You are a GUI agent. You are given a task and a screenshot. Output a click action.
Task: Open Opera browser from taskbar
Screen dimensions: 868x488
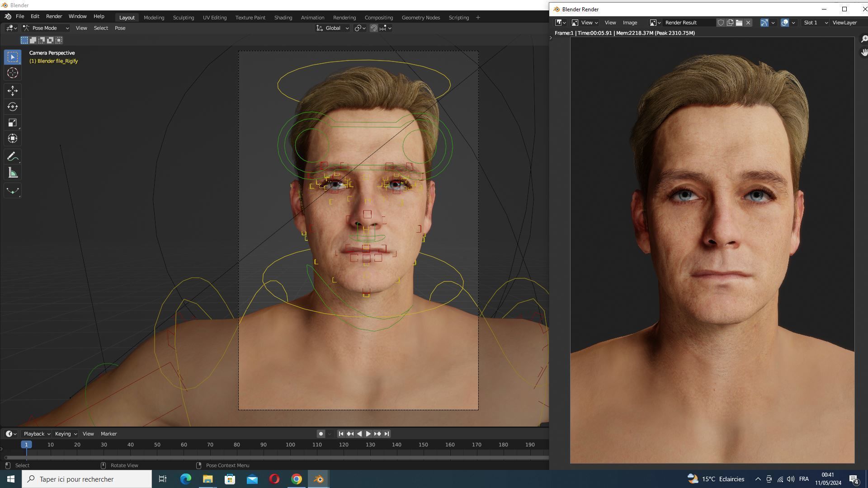point(274,479)
